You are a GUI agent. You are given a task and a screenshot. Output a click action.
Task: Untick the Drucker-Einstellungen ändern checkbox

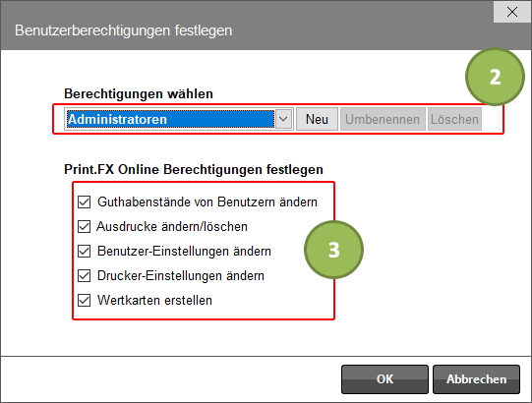click(84, 275)
